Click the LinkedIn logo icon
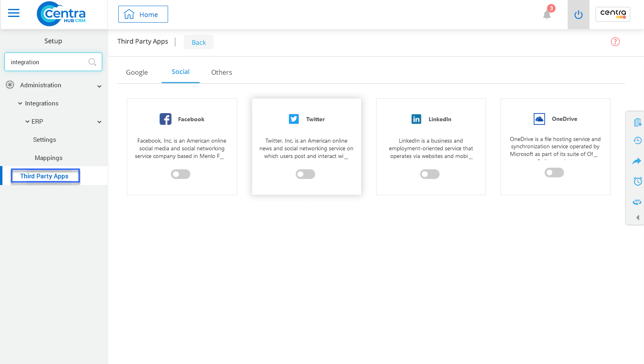Image resolution: width=644 pixels, height=364 pixels. click(416, 119)
